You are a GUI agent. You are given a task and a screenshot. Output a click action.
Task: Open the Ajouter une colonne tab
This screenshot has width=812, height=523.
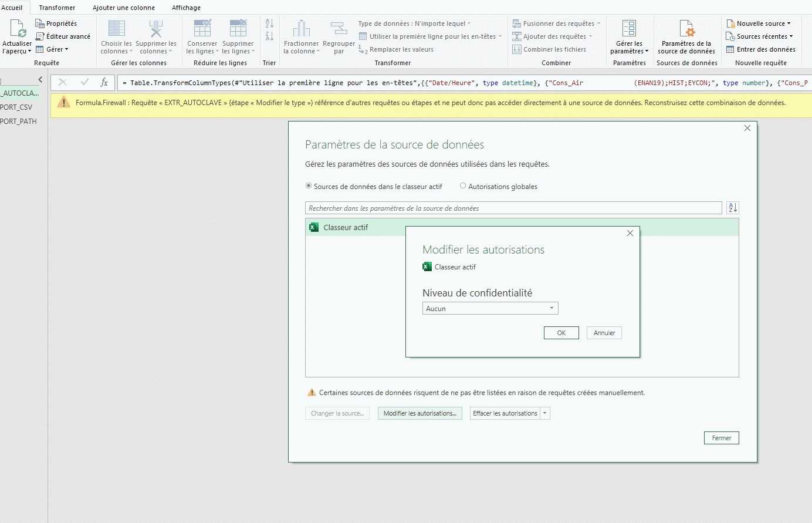124,8
